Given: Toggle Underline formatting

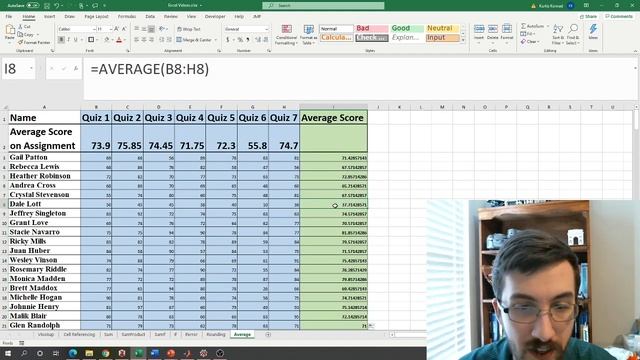Looking at the screenshot, I should click(x=76, y=40).
